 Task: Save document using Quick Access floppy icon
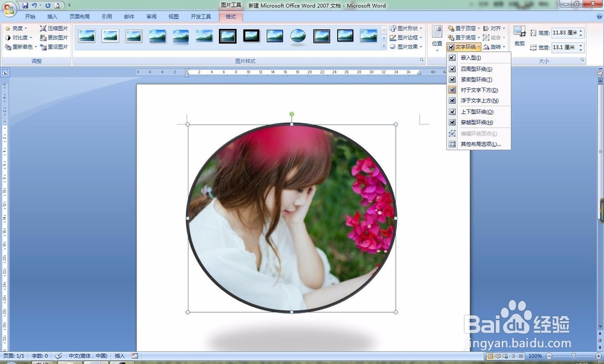[25, 5]
